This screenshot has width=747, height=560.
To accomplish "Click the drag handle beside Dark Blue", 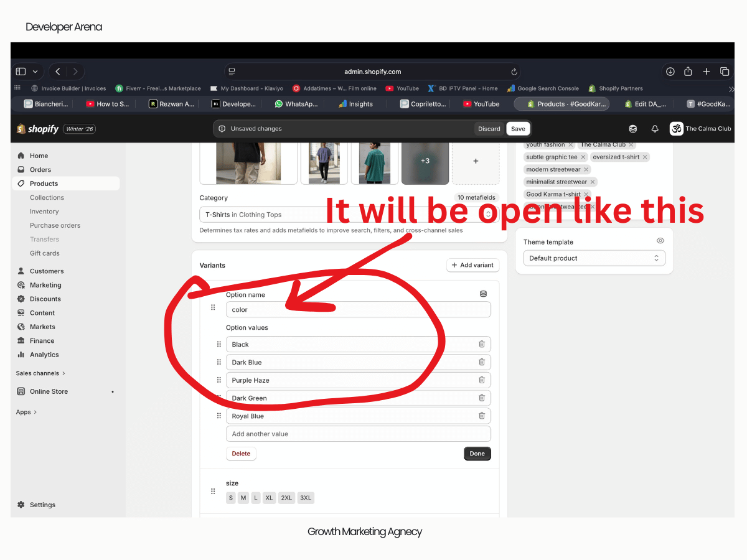I will click(218, 362).
